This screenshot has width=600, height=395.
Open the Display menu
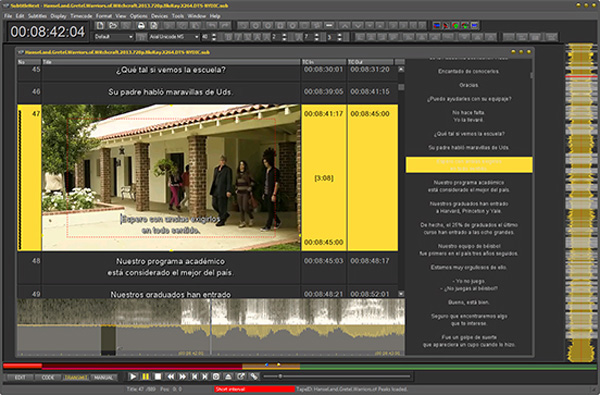click(x=59, y=16)
